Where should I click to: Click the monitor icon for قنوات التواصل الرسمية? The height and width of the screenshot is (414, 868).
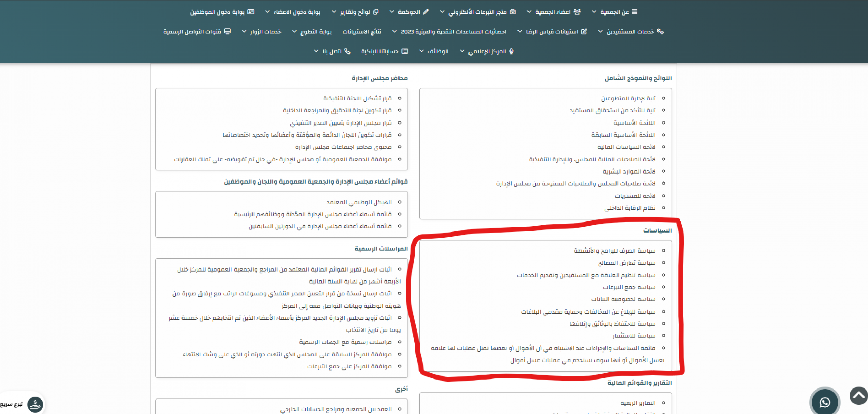(228, 31)
